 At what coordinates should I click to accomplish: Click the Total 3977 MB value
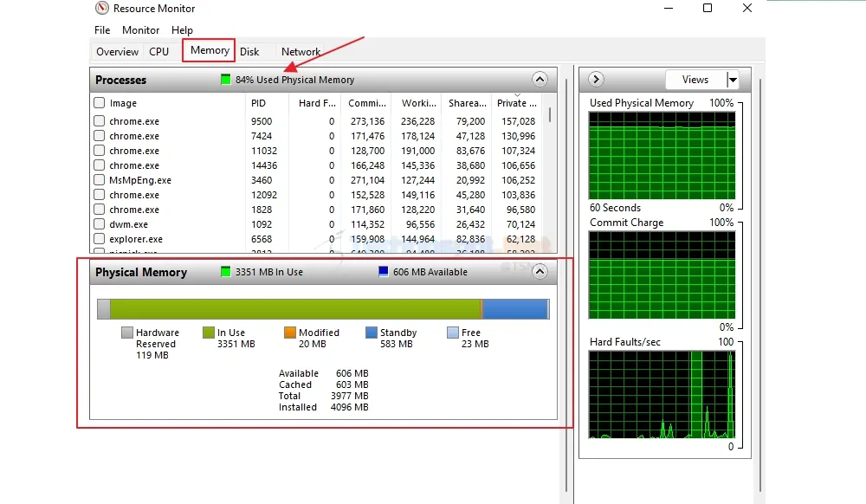click(x=350, y=396)
